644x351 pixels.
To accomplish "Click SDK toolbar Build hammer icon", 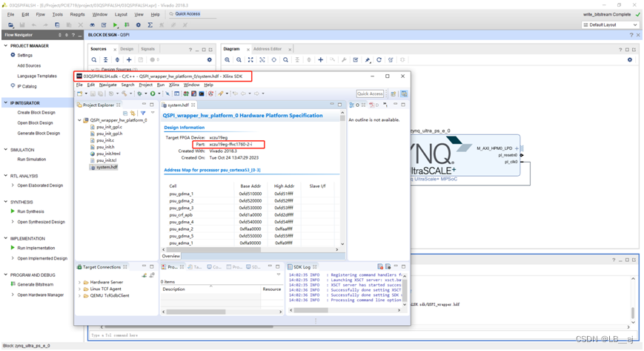I will click(124, 94).
